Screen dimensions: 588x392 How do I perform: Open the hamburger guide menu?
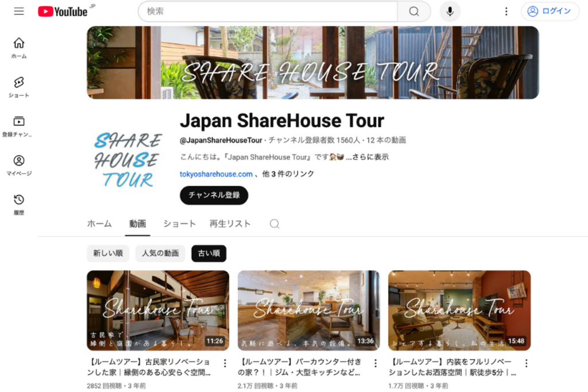click(19, 11)
